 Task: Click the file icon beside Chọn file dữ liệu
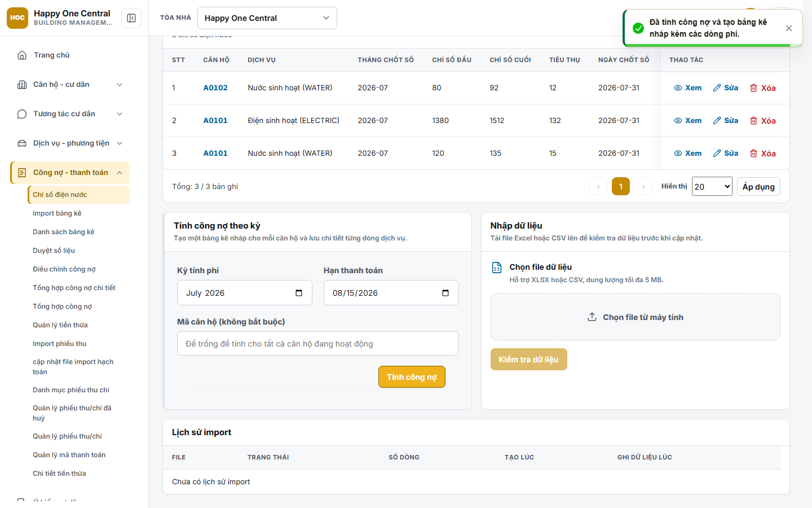coord(497,268)
